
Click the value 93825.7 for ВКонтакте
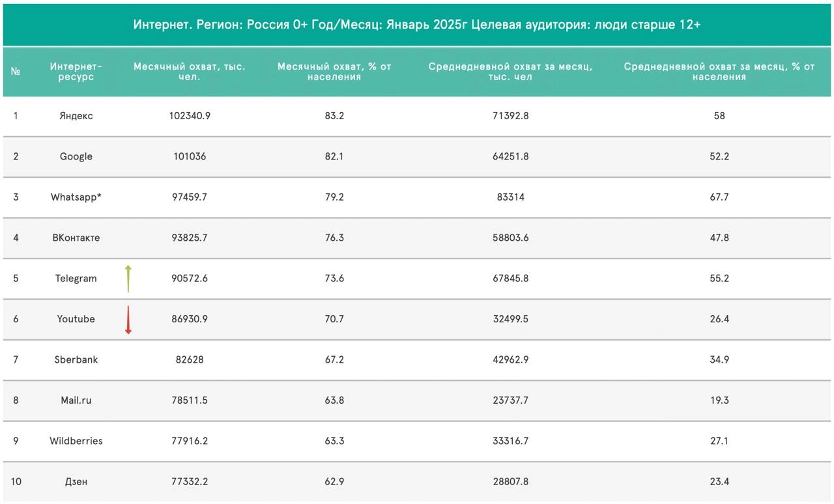[190, 238]
